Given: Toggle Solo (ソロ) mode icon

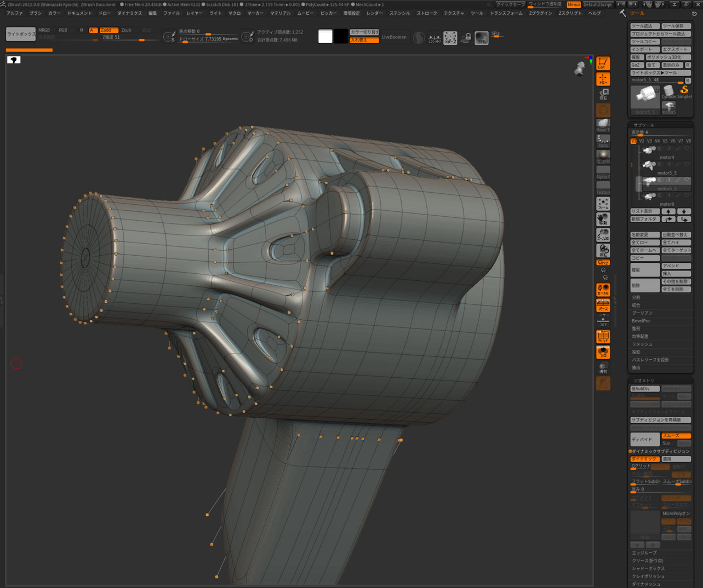Looking at the screenshot, I should [603, 352].
